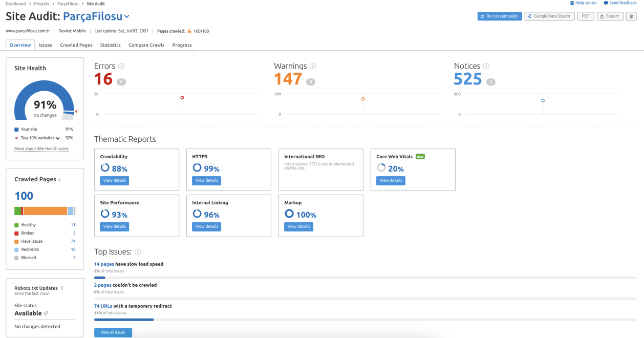Go to Projects in the breadcrumb
644x338 pixels.
(x=41, y=4)
